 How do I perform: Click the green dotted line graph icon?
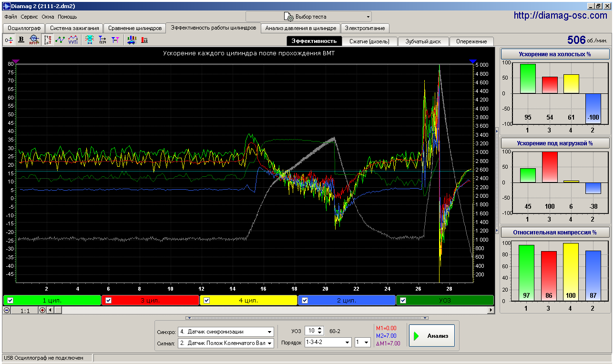coord(60,40)
